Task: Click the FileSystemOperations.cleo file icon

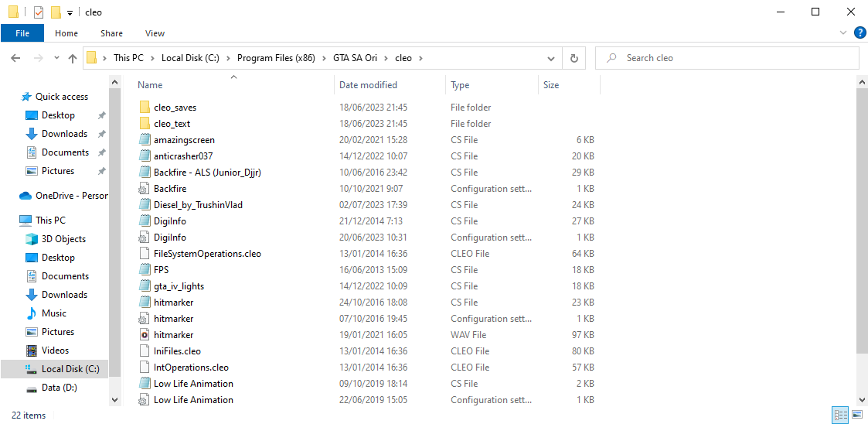Action: pyautogui.click(x=145, y=254)
